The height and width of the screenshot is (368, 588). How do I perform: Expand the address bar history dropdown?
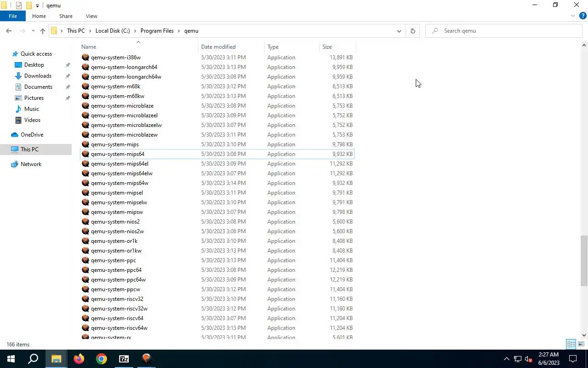tap(399, 31)
